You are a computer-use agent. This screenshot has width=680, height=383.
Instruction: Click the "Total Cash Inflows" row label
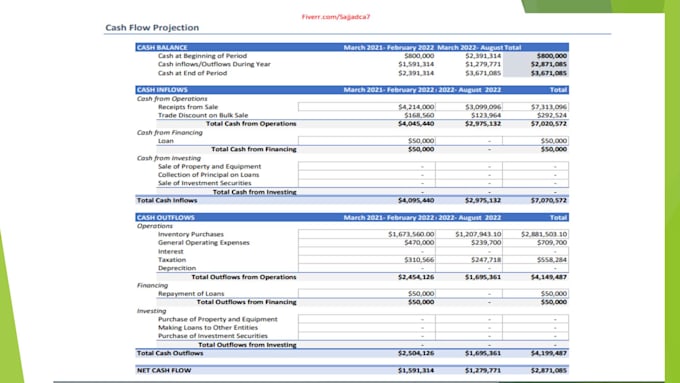(x=167, y=200)
